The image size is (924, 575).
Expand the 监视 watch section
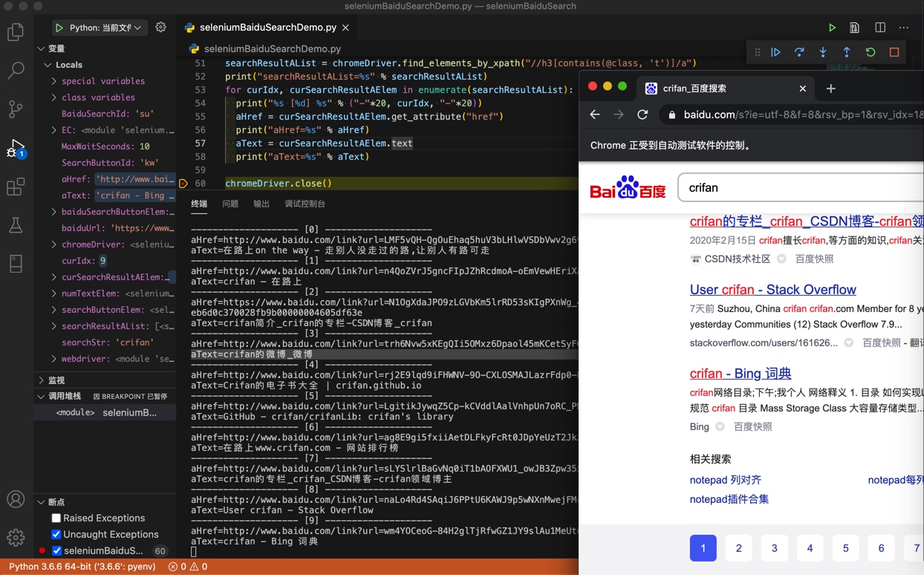coord(42,380)
